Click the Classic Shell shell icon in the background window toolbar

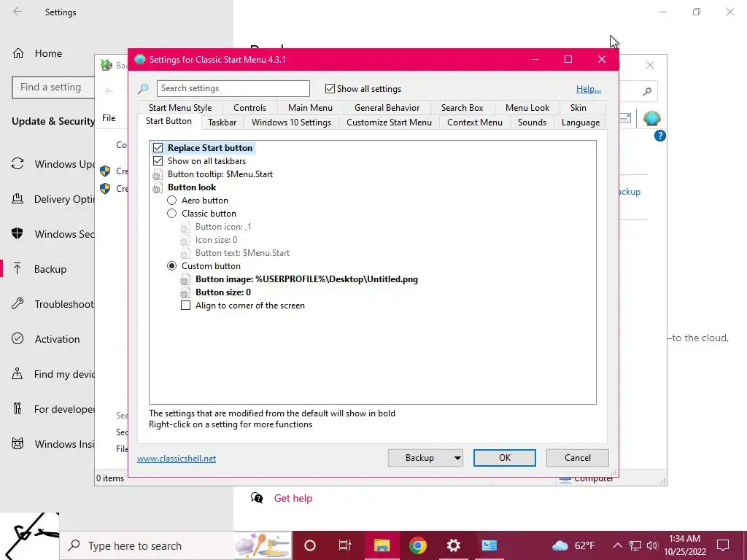point(651,117)
